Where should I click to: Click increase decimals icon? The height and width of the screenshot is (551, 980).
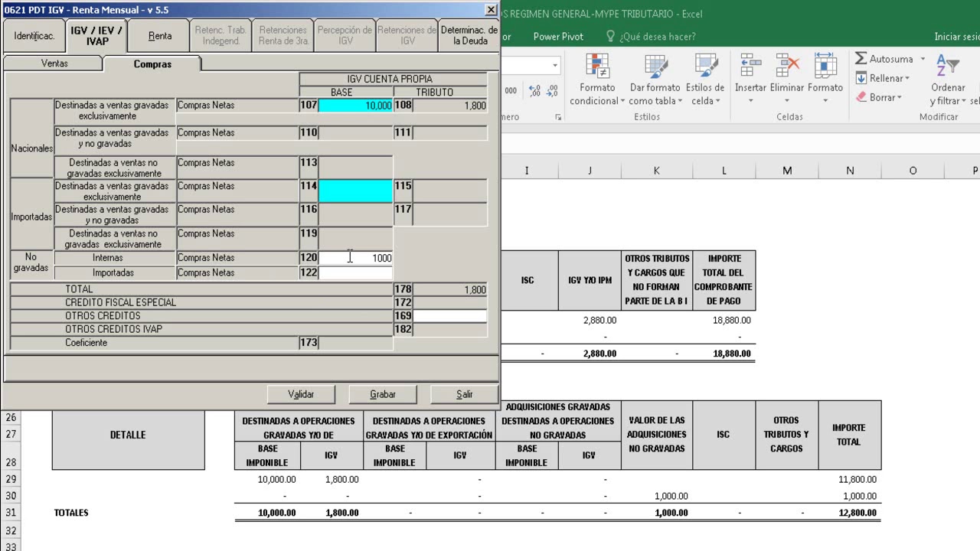click(534, 91)
